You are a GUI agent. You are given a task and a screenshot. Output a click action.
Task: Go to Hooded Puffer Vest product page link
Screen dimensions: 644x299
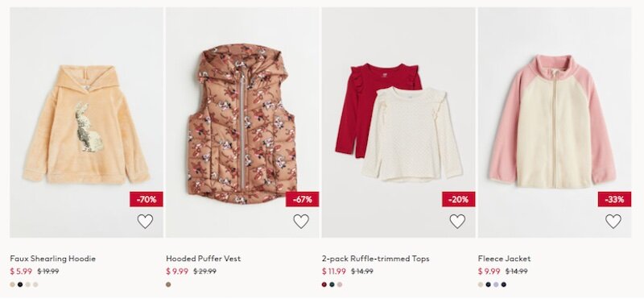(204, 259)
